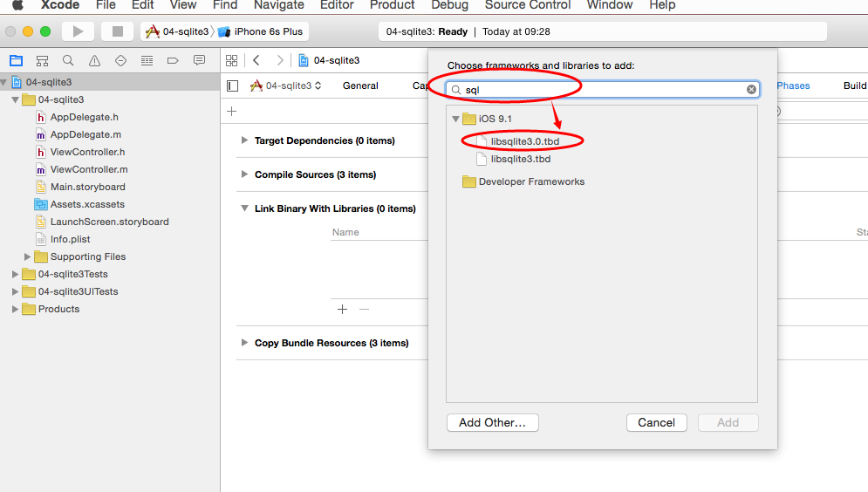Add a new build phase with plus
This screenshot has height=492, width=868.
(231, 112)
